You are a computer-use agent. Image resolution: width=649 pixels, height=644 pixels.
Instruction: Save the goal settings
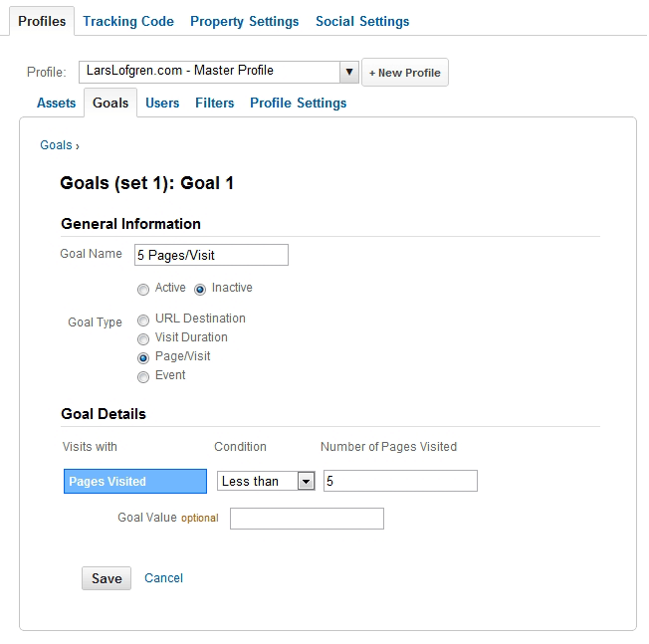[107, 578]
